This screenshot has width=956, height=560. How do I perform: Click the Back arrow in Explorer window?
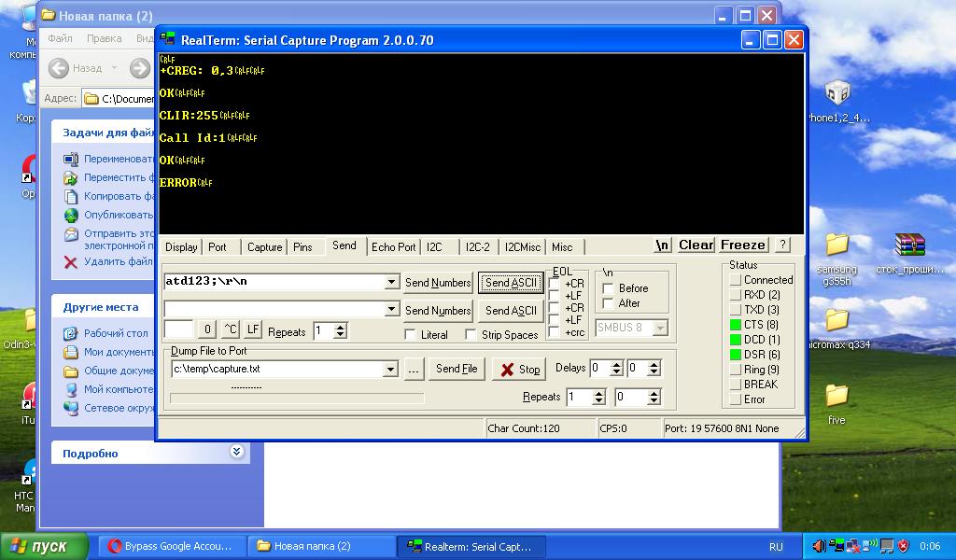[x=59, y=68]
